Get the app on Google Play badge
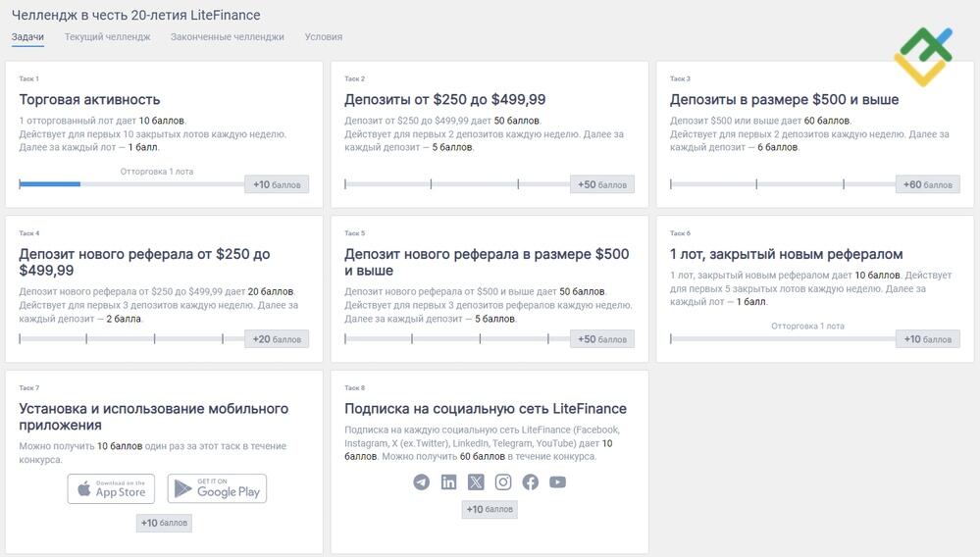This screenshot has height=557, width=980. tap(217, 488)
